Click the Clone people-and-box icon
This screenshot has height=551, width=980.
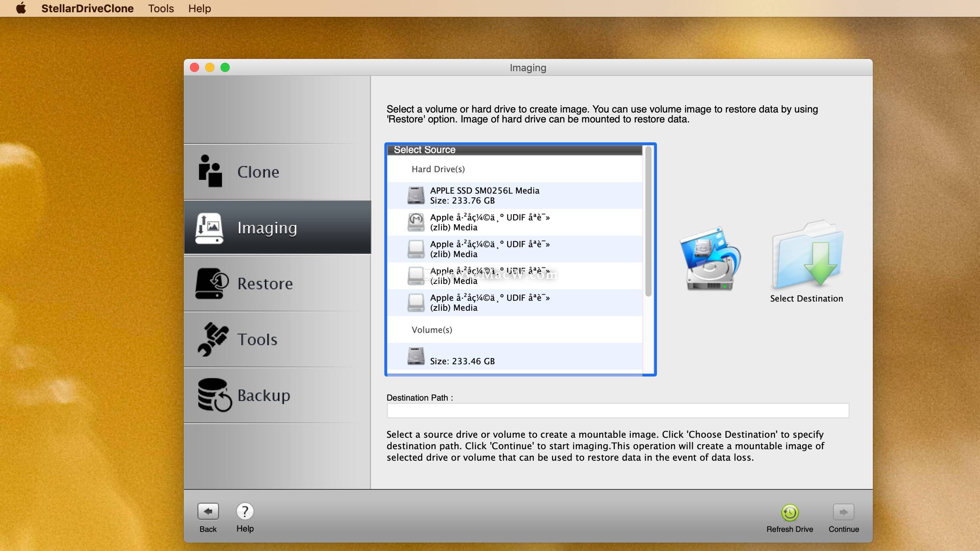pos(210,171)
